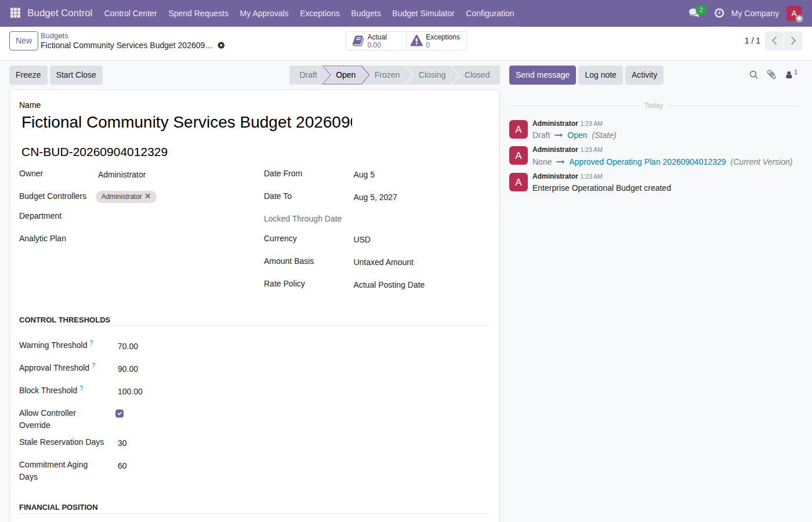Open the attachments paperclip
This screenshot has width=812, height=522.
click(x=771, y=75)
